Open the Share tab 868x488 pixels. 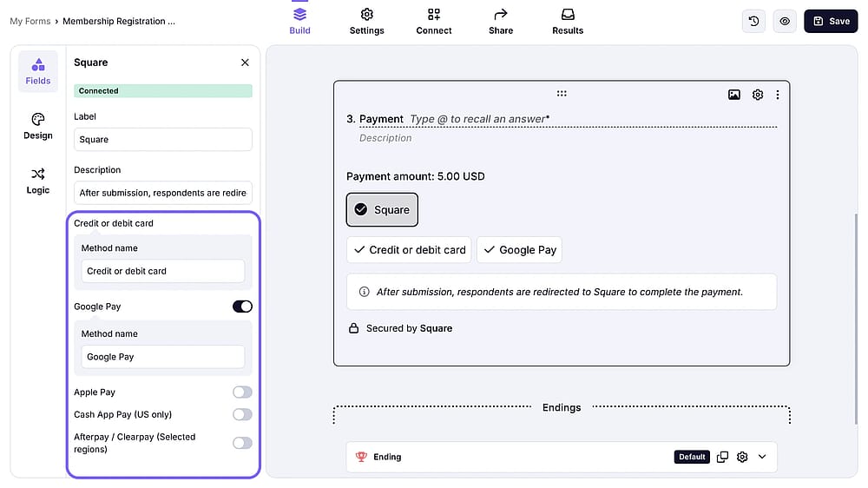(501, 22)
